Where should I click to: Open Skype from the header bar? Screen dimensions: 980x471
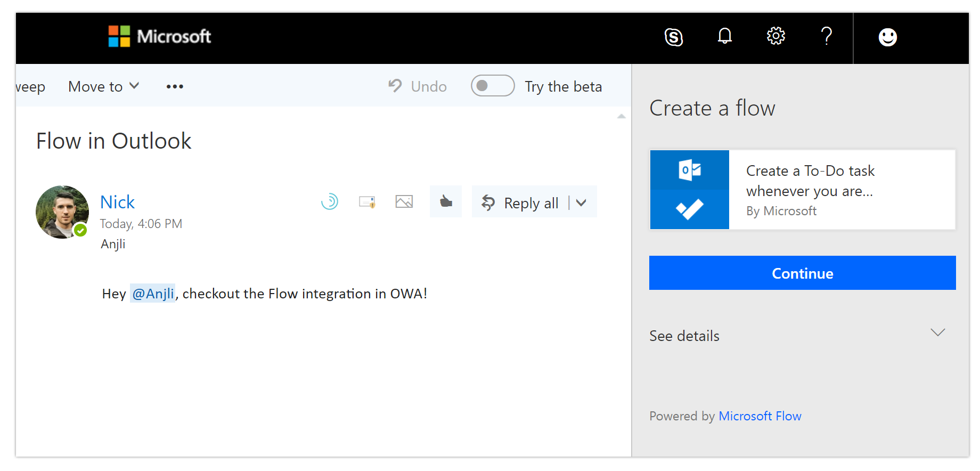click(x=673, y=37)
